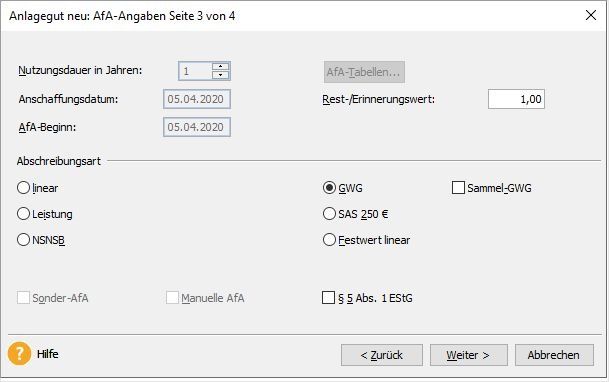Select the GWG radio button
The width and height of the screenshot is (609, 382).
coord(329,188)
